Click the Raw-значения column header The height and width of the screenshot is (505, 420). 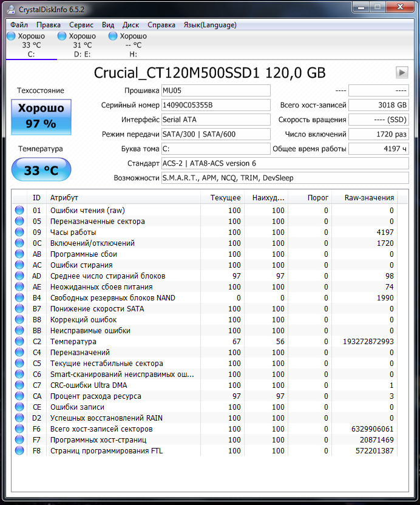point(365,198)
